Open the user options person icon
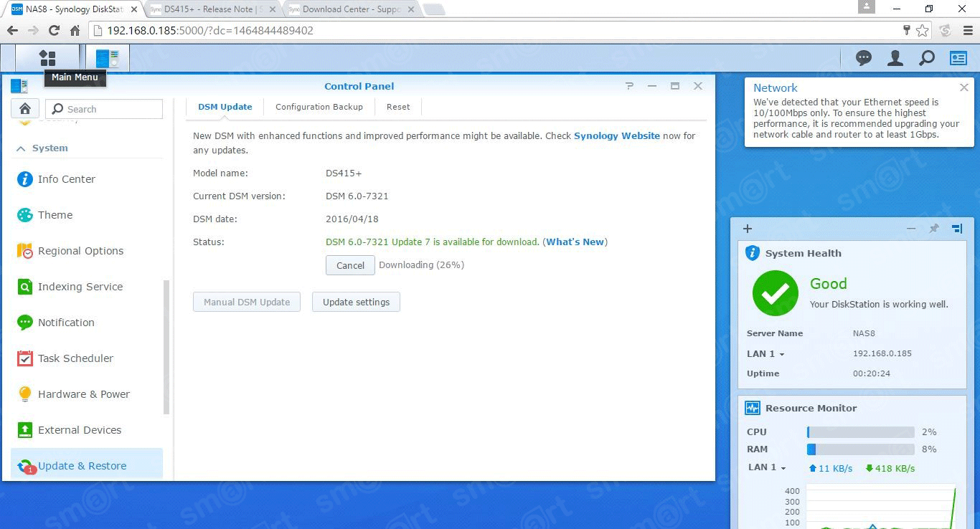 tap(895, 58)
